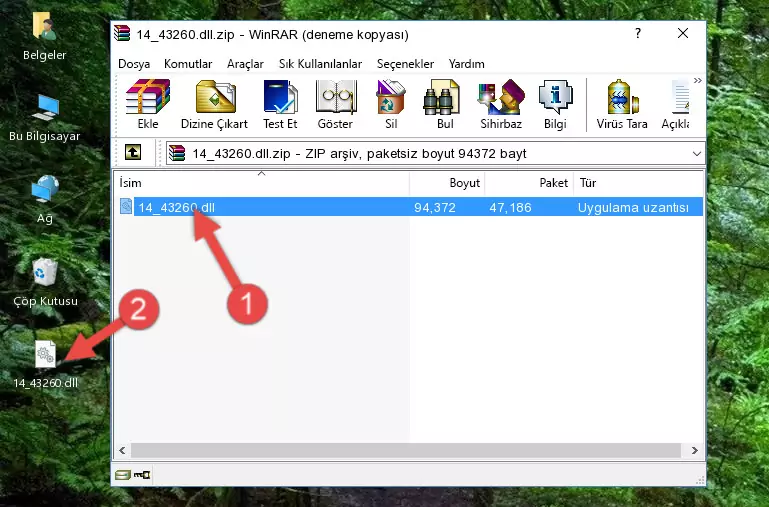Image resolution: width=769 pixels, height=507 pixels.
Task: Close the WinRAR window
Action: 683,33
